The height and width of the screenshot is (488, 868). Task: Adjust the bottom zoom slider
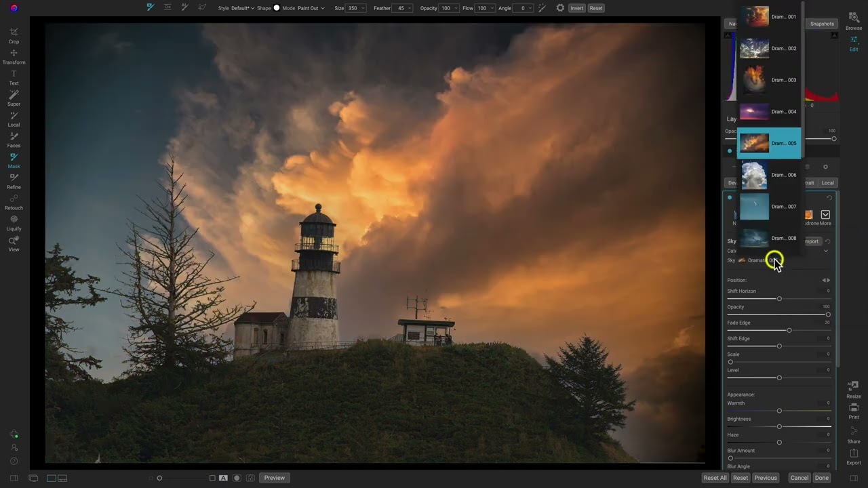[x=159, y=478]
